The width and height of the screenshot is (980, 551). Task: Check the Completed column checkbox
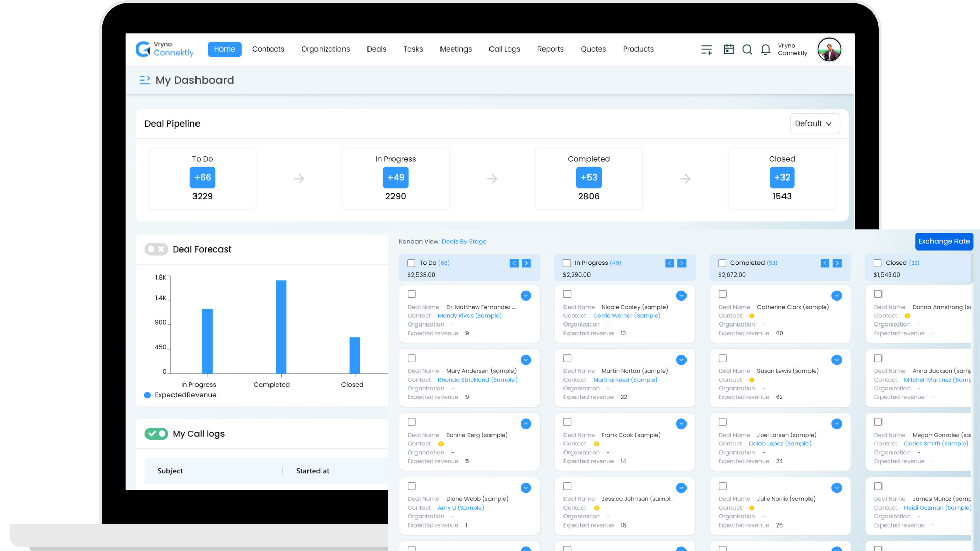pyautogui.click(x=722, y=263)
